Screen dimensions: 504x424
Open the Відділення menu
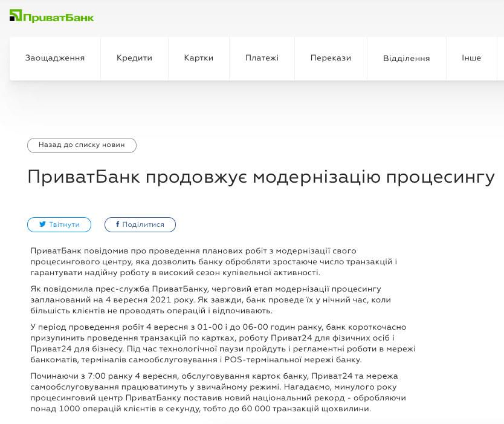(x=407, y=58)
